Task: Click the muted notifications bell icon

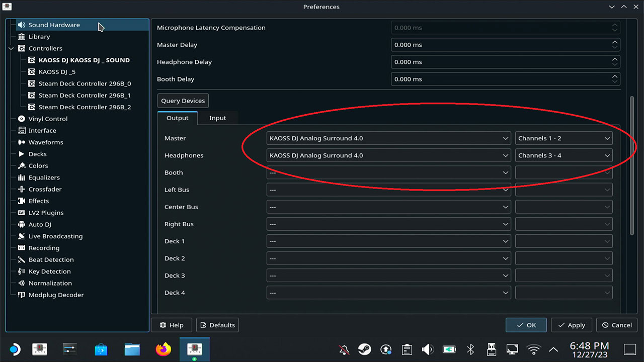Action: click(x=344, y=349)
